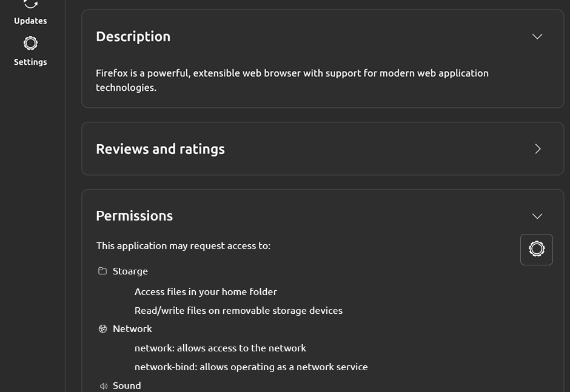The height and width of the screenshot is (392, 570).
Task: Click the Permissions heading
Action: (x=134, y=216)
